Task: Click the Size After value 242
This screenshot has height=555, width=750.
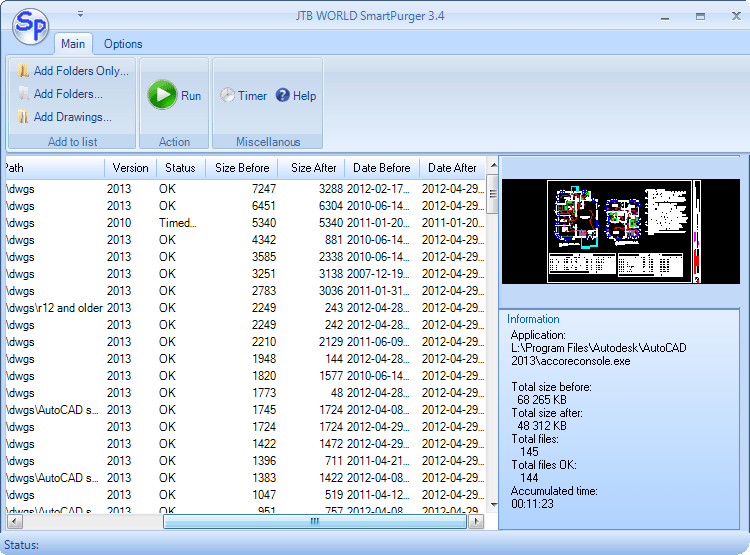Action: pos(334,325)
